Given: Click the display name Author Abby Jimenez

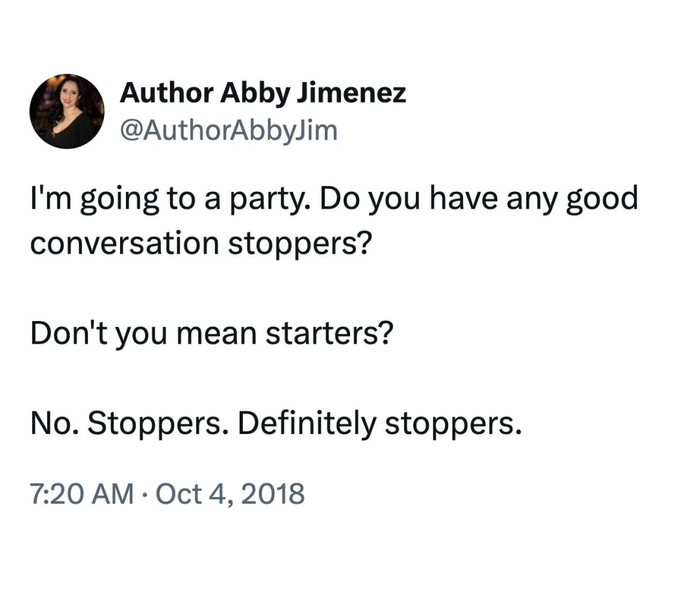Looking at the screenshot, I should click(x=263, y=94).
